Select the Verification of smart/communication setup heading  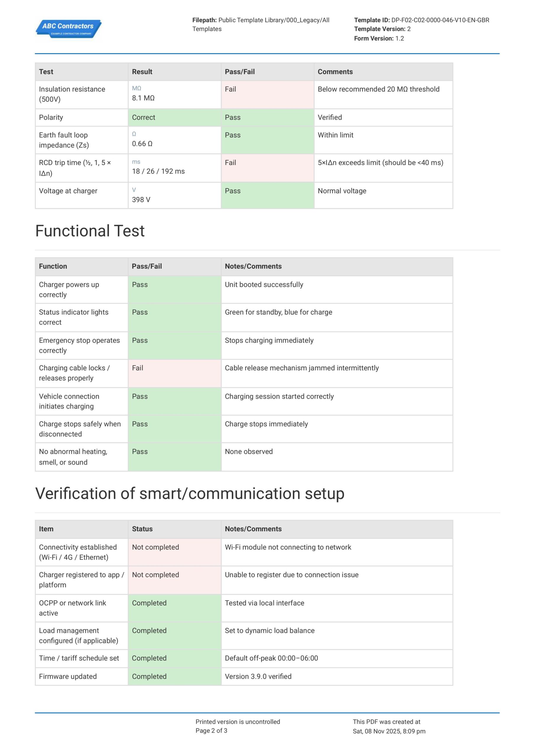point(189,493)
